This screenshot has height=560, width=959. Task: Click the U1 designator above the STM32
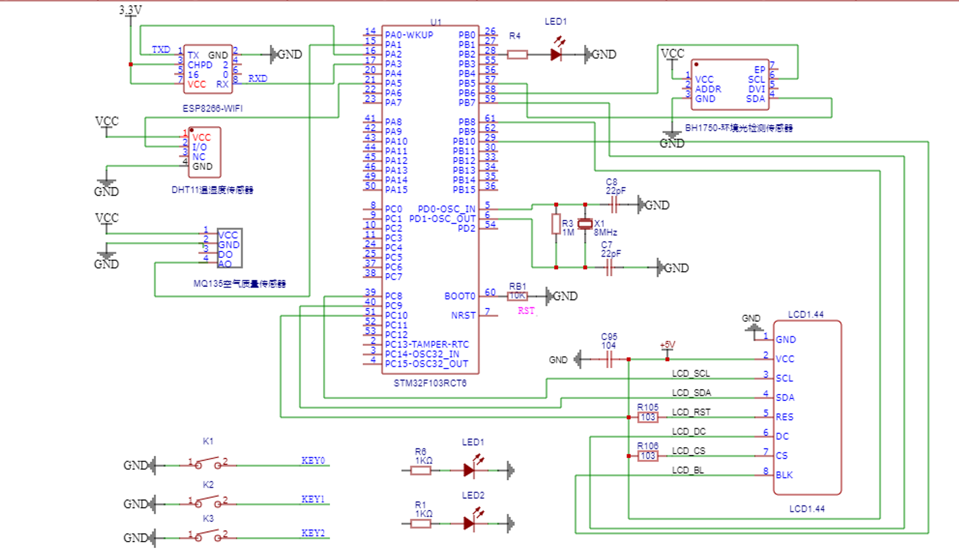tap(436, 22)
